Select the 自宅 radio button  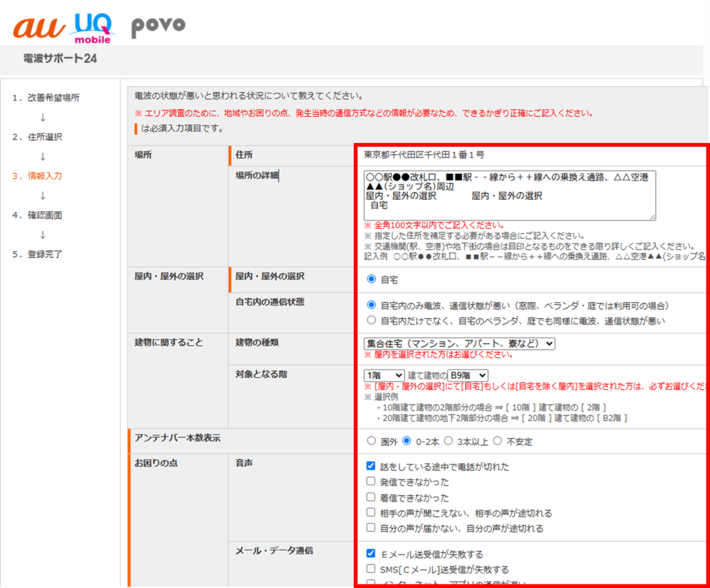click(370, 280)
